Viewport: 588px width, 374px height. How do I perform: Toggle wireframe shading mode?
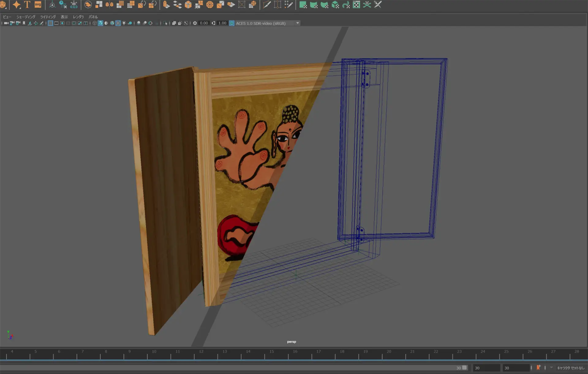[95, 23]
